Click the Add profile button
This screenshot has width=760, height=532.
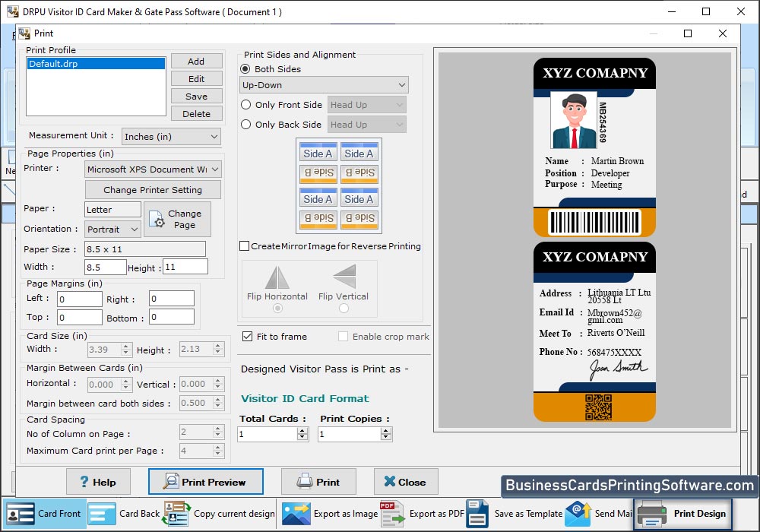pyautogui.click(x=196, y=61)
